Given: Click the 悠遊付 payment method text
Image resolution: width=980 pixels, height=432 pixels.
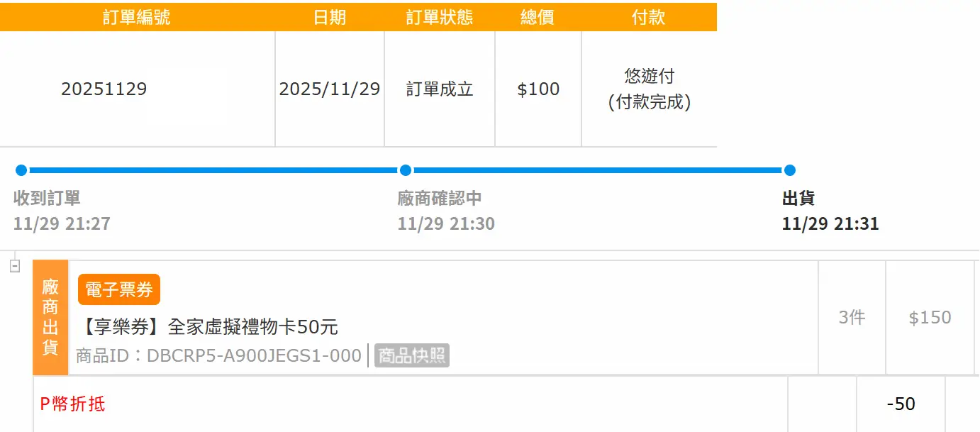Looking at the screenshot, I should (650, 76).
